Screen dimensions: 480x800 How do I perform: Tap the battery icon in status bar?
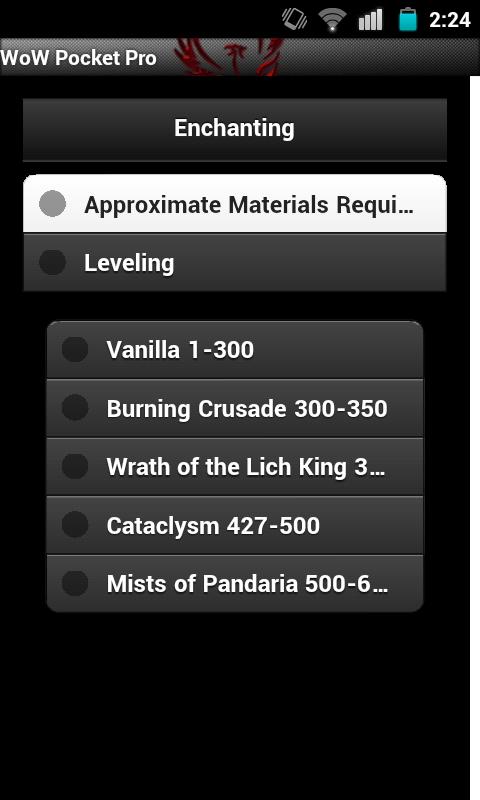click(x=408, y=20)
